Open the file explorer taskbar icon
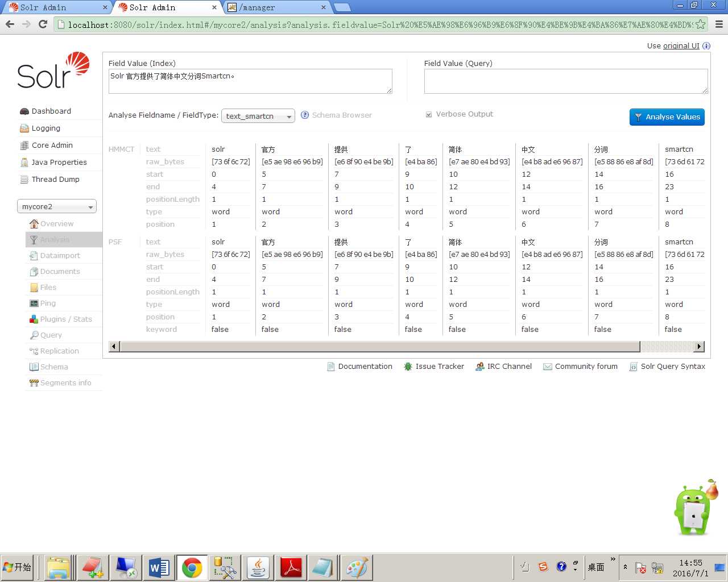The height and width of the screenshot is (582, 728). (x=58, y=568)
